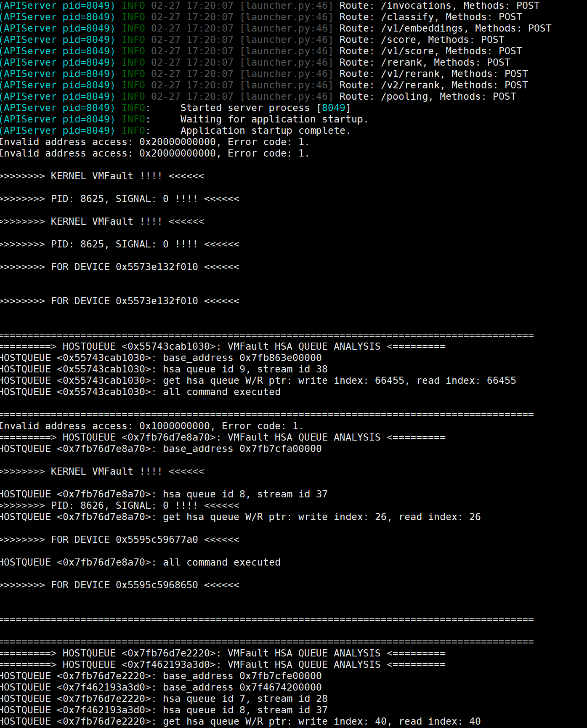Image resolution: width=587 pixels, height=728 pixels.
Task: Click HOSTQUEUE <0x7fb76d7e2220> VMFault HSA QUEUE ANALYSIS header
Action: [223, 653]
